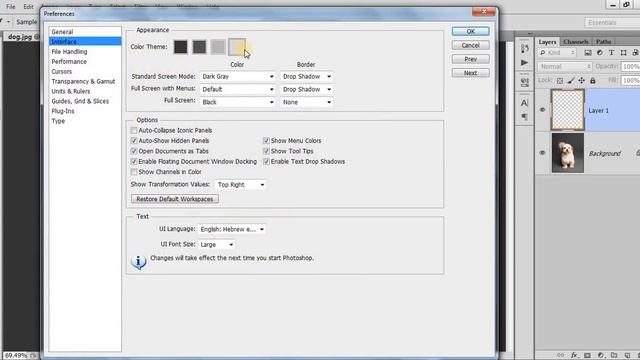The height and width of the screenshot is (360, 640).
Task: Open Full Screen border dropdown set to None
Action: (306, 102)
